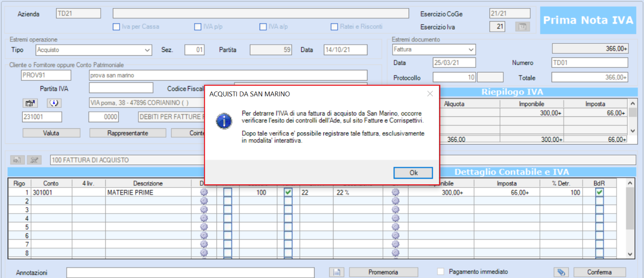644x278 pixels.
Task: Click the Annotazioni text field
Action: [190, 272]
